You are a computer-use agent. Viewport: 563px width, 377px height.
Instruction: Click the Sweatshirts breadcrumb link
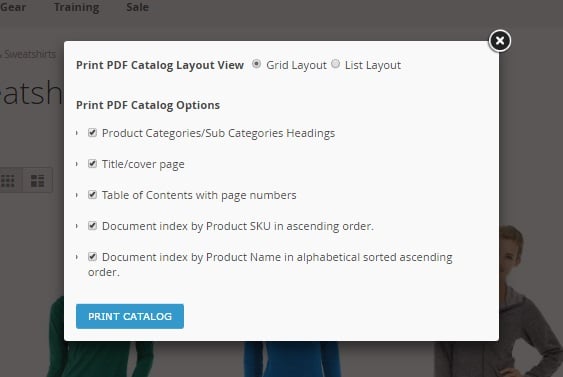tap(30, 54)
